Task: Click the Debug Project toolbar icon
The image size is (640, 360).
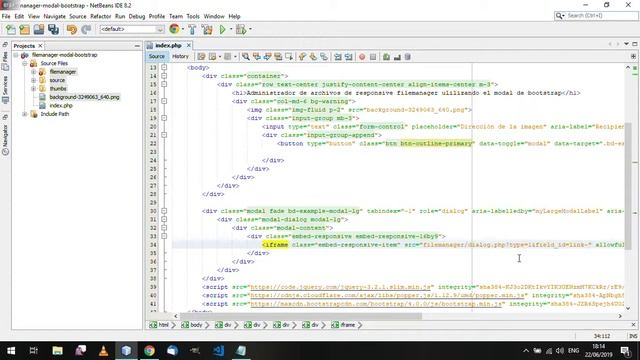Action: click(x=241, y=29)
